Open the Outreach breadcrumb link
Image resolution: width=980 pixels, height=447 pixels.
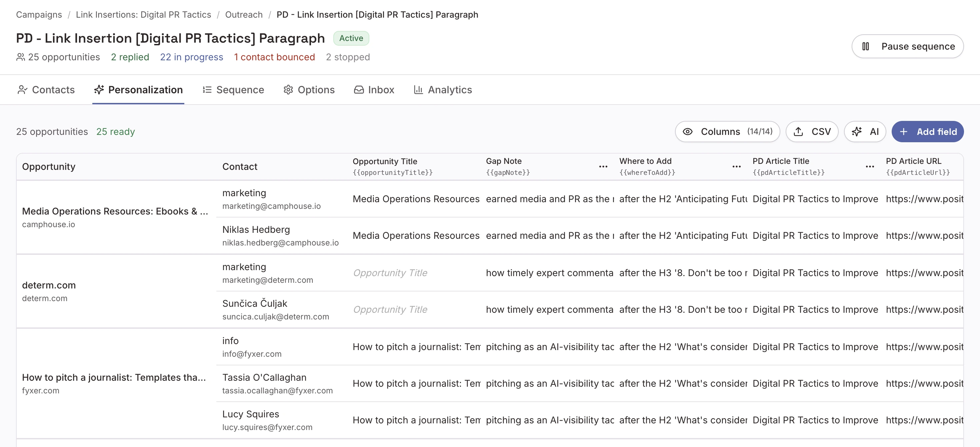tap(244, 14)
